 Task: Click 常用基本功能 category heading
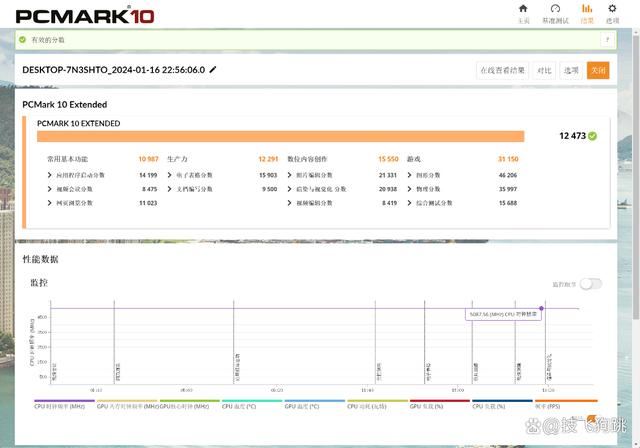click(x=67, y=159)
